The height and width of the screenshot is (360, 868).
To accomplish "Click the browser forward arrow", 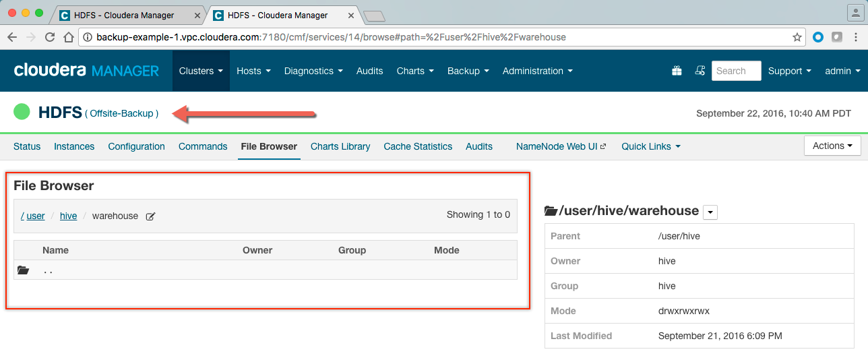I will pyautogui.click(x=31, y=37).
